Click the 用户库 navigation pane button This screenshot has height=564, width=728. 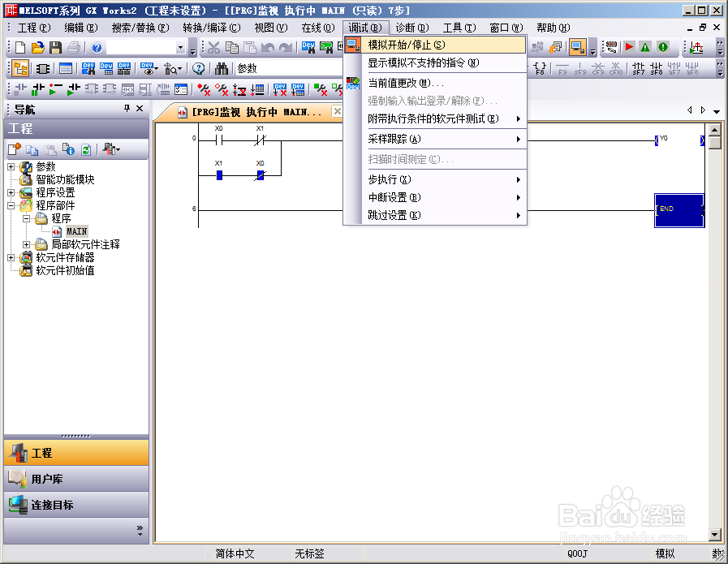pos(76,479)
